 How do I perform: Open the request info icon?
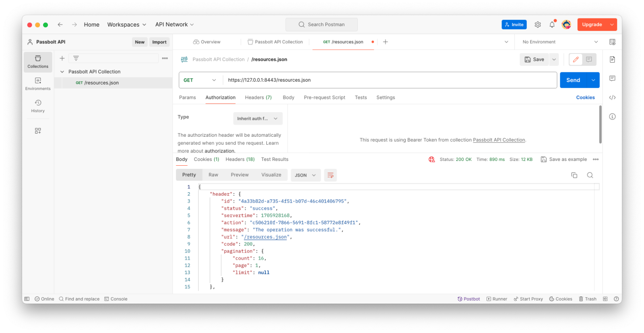(612, 117)
